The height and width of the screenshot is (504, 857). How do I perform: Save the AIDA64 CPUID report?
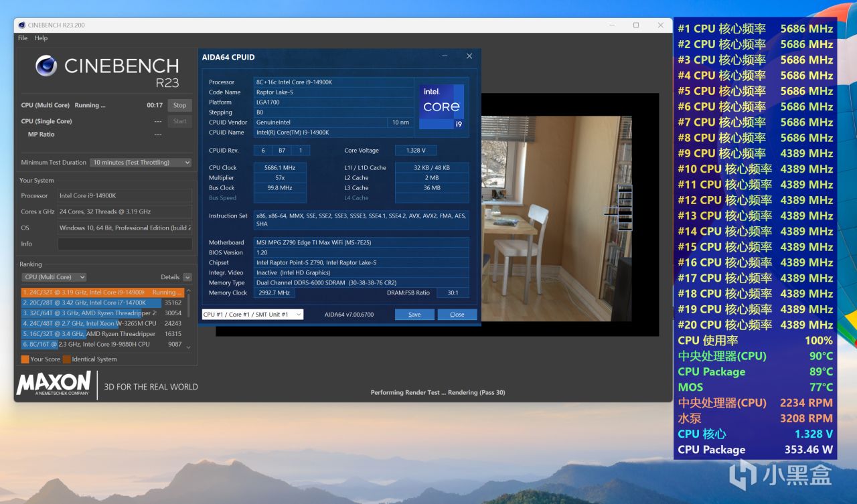pos(414,315)
